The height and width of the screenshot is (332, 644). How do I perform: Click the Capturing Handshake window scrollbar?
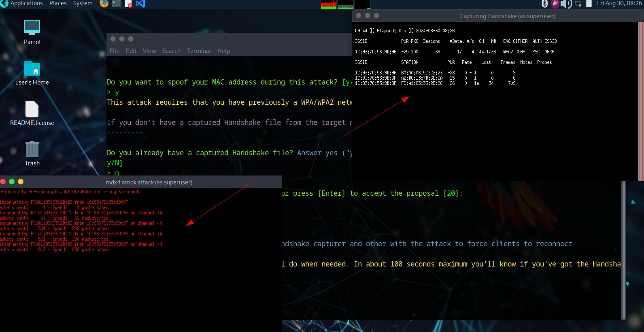pyautogui.click(x=641, y=101)
